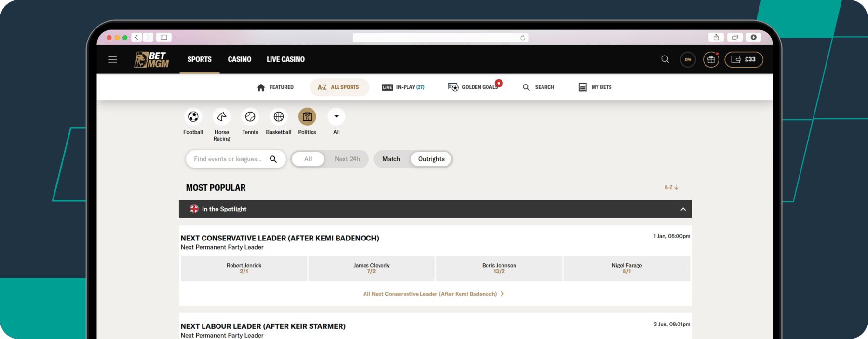Open the Search tab in sports nav

coord(538,87)
